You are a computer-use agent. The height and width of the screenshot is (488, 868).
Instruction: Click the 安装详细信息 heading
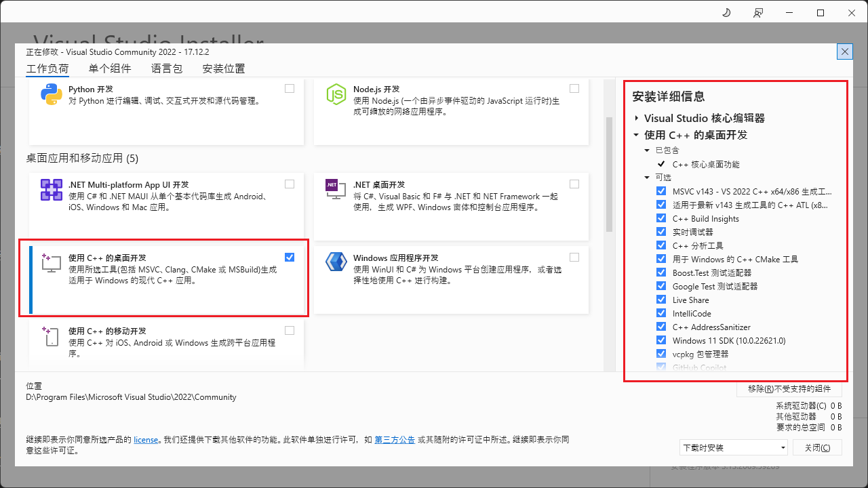tap(669, 96)
